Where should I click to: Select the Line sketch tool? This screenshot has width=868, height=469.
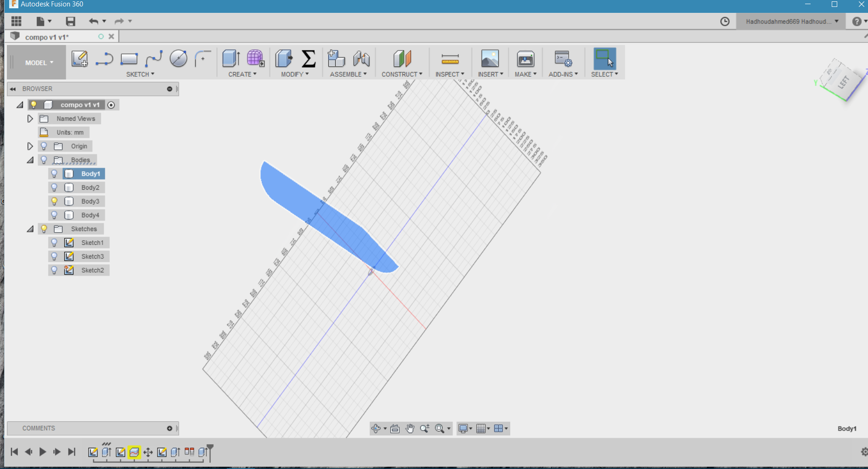(104, 59)
